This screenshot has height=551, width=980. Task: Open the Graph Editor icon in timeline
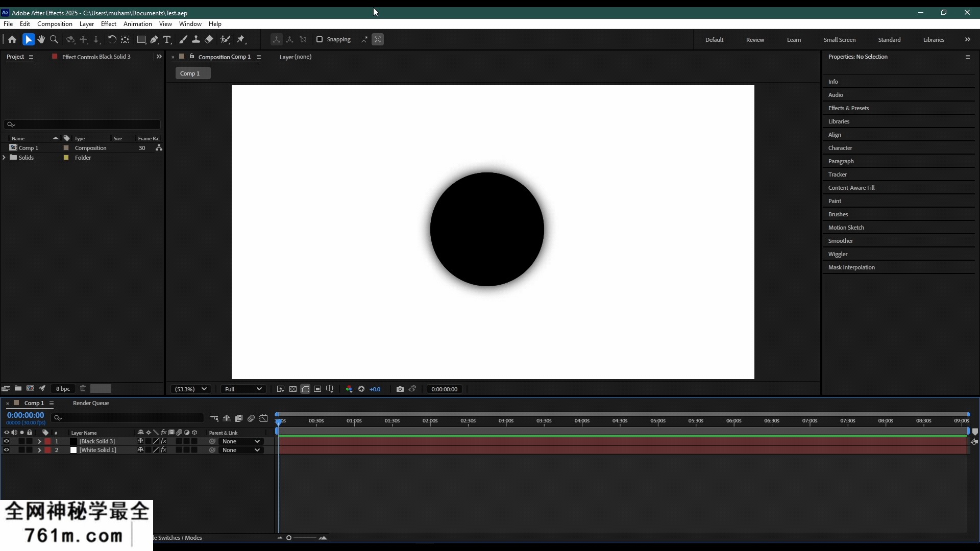263,418
